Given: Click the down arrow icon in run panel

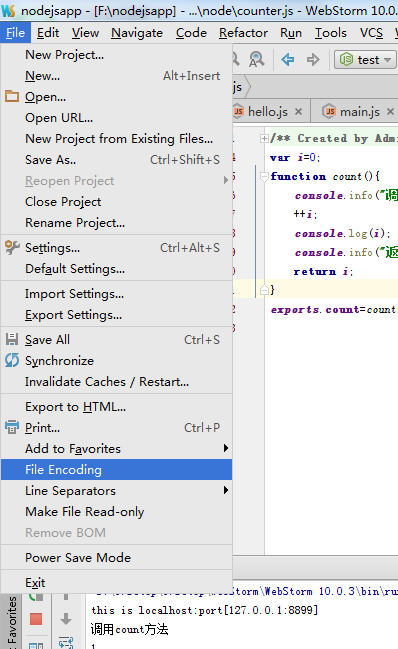Looking at the screenshot, I should 66,619.
